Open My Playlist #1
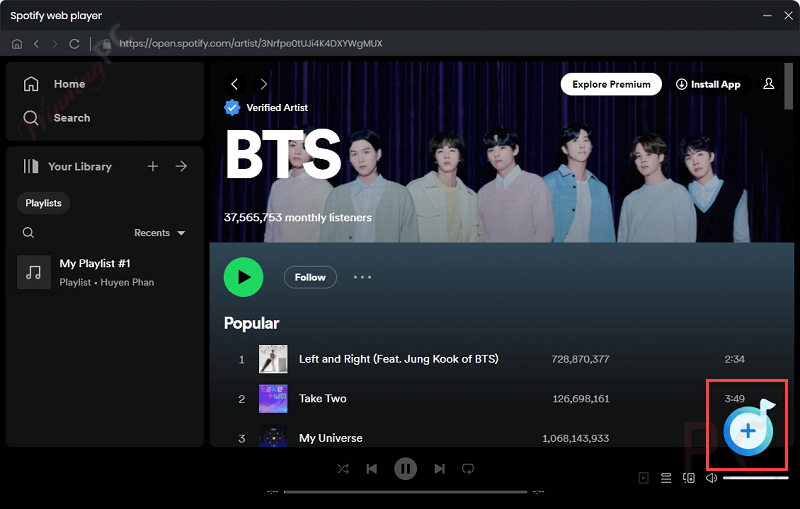The image size is (800, 509). pos(105,272)
